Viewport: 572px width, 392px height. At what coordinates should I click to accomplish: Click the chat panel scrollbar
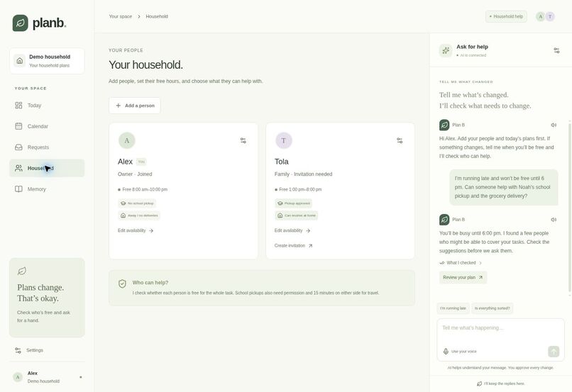pos(569,208)
